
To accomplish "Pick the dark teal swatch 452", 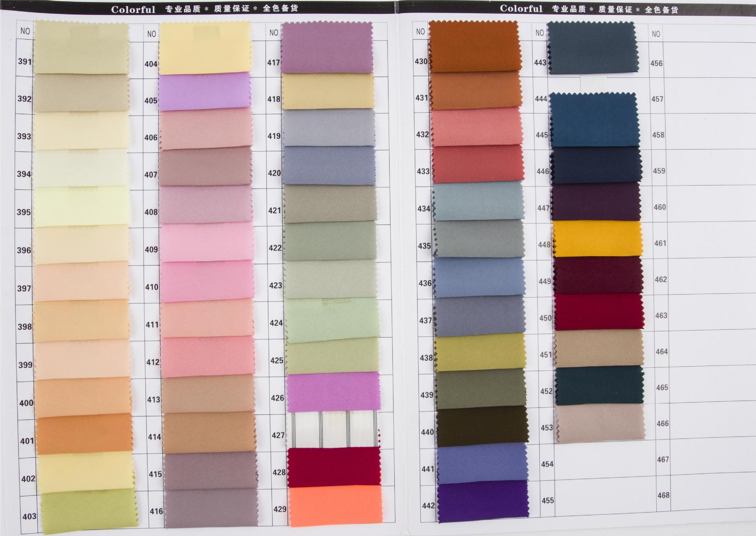I will click(x=599, y=385).
